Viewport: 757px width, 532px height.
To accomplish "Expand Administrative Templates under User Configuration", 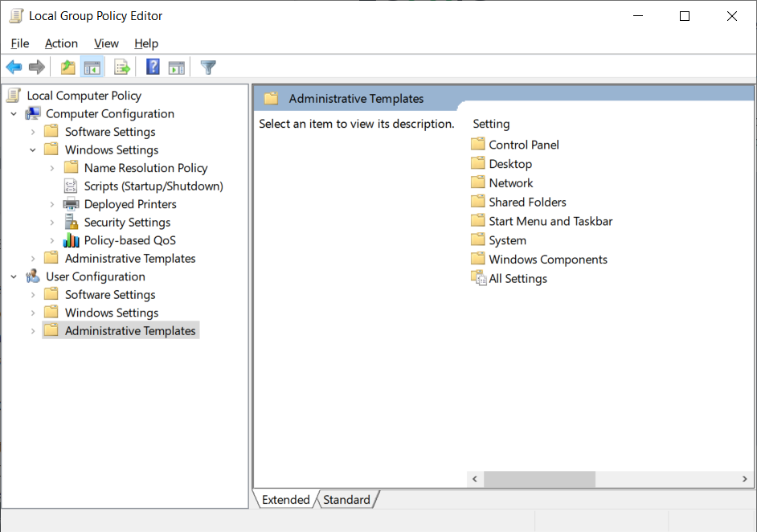I will click(33, 331).
